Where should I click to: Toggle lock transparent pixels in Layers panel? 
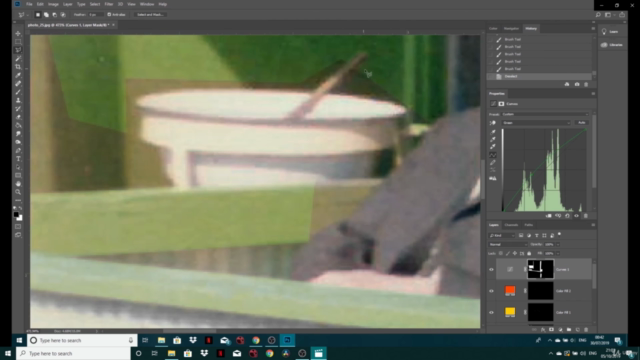(501, 253)
